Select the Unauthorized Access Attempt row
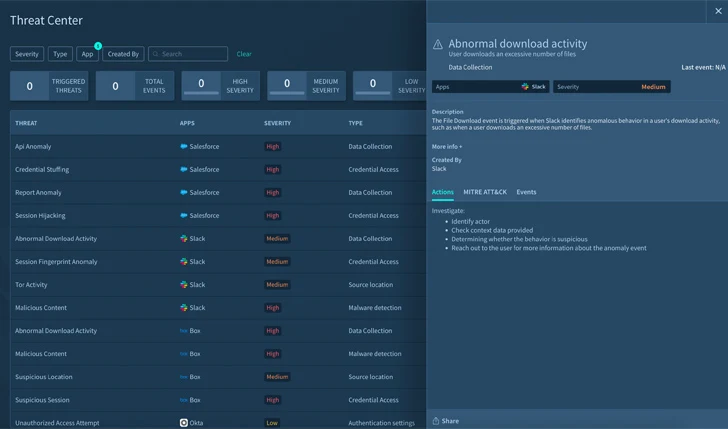This screenshot has width=728, height=429. click(218, 421)
